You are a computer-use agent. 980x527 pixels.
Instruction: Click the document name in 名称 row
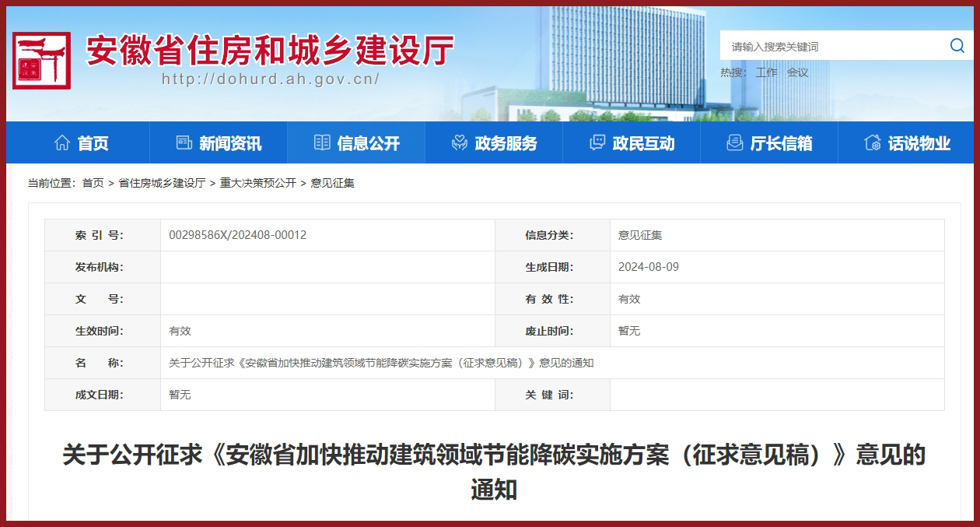[x=381, y=363]
